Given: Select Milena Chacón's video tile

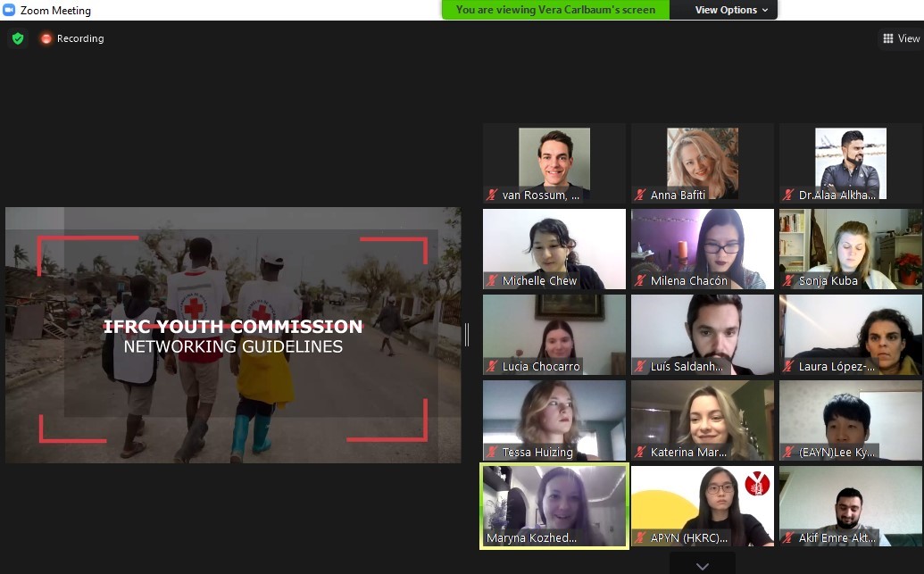Looking at the screenshot, I should pos(703,249).
